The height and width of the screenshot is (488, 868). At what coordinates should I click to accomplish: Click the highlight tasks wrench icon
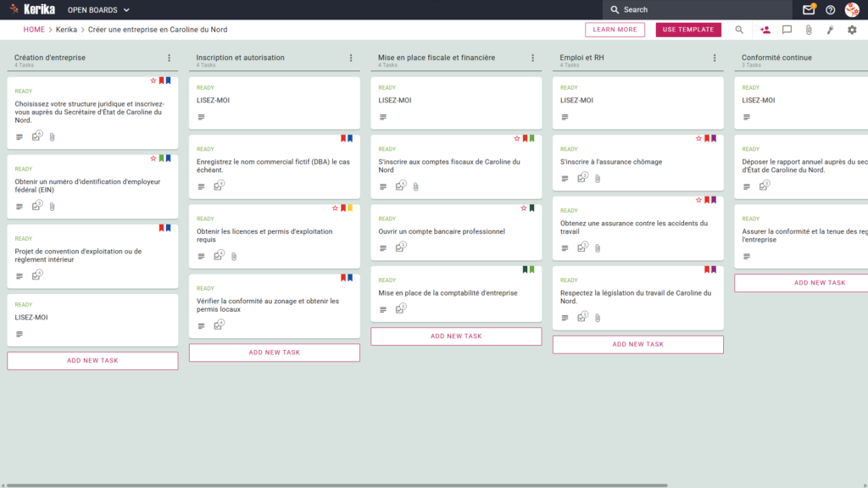pyautogui.click(x=831, y=30)
